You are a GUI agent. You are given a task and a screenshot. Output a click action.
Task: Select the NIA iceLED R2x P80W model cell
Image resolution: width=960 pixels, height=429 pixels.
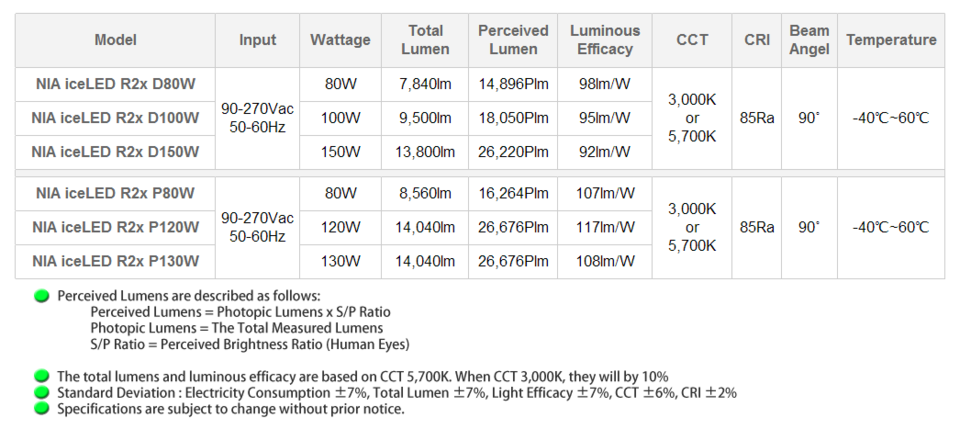pyautogui.click(x=115, y=193)
